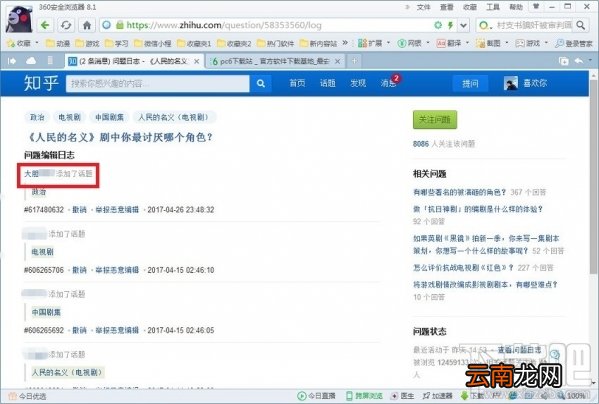Expand the 扩展 dropdown arrow
Viewport: 599px width, 404px height.
[389, 43]
